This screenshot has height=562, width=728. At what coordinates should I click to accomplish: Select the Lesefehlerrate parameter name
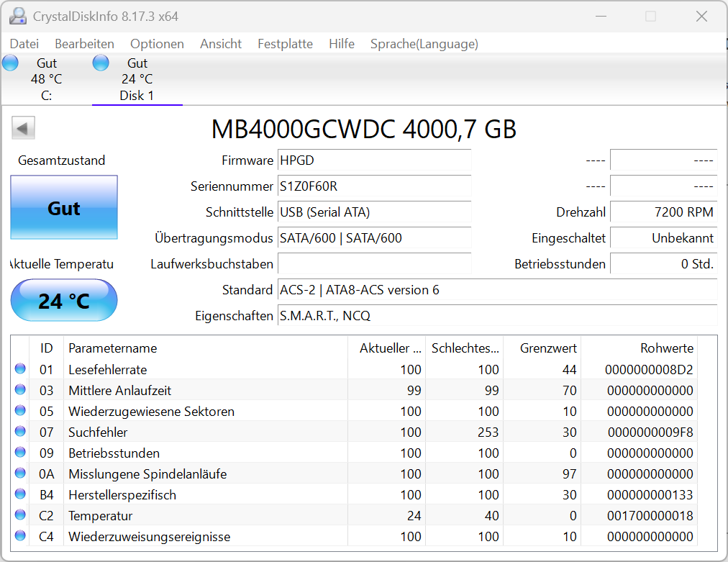click(x=108, y=370)
